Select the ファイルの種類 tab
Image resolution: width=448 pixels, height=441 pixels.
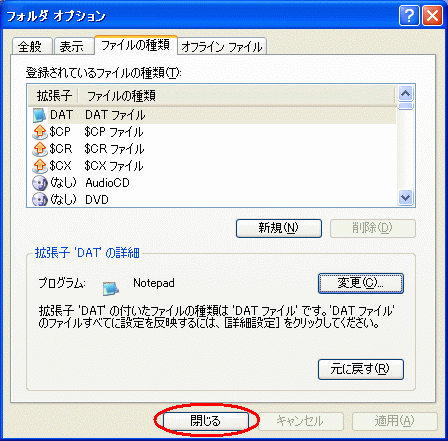click(136, 45)
